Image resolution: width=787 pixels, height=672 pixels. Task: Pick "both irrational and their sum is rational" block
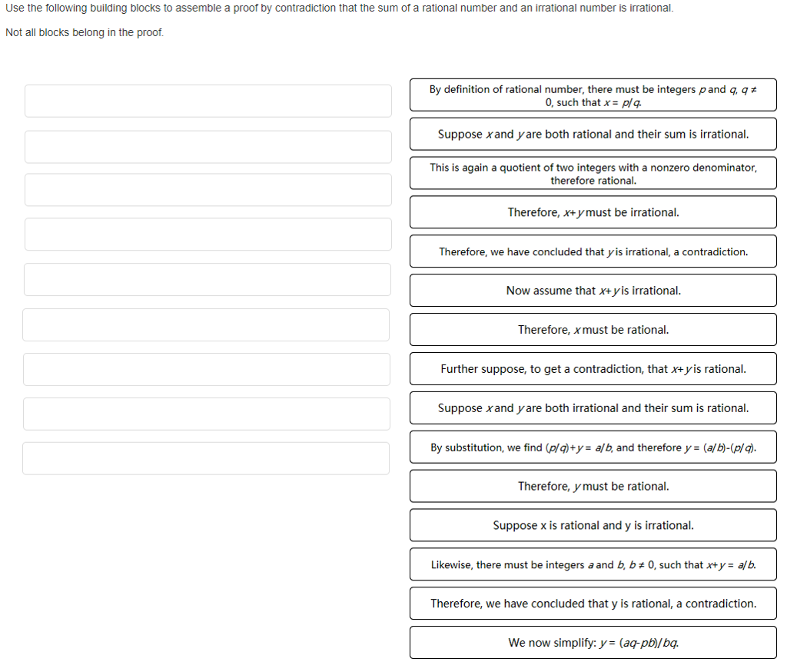pos(593,408)
